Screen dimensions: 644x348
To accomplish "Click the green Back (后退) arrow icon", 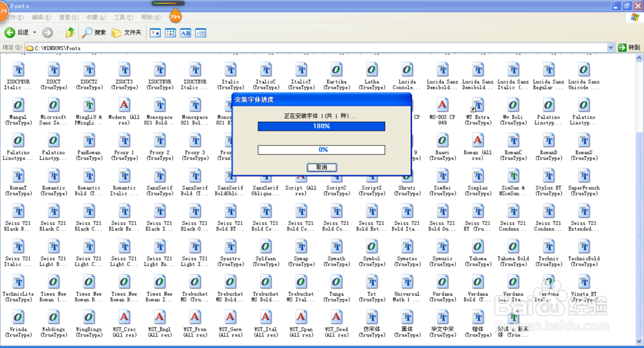I will pyautogui.click(x=10, y=32).
